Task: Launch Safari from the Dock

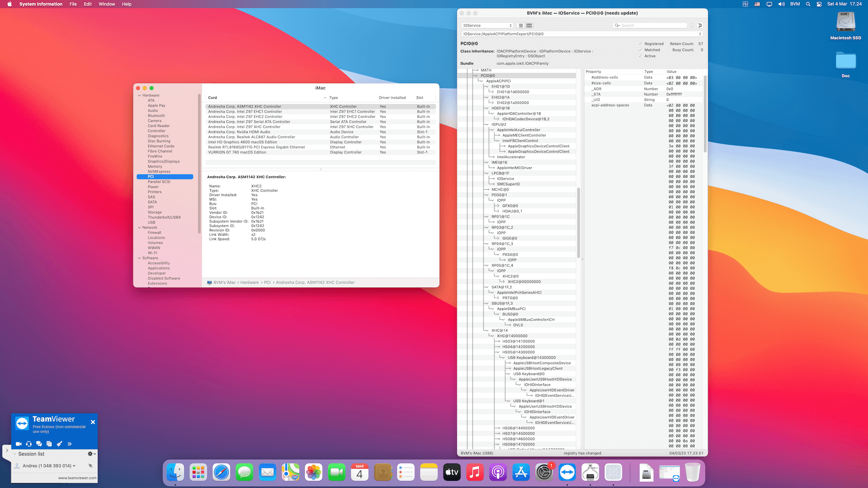Action: (222, 473)
